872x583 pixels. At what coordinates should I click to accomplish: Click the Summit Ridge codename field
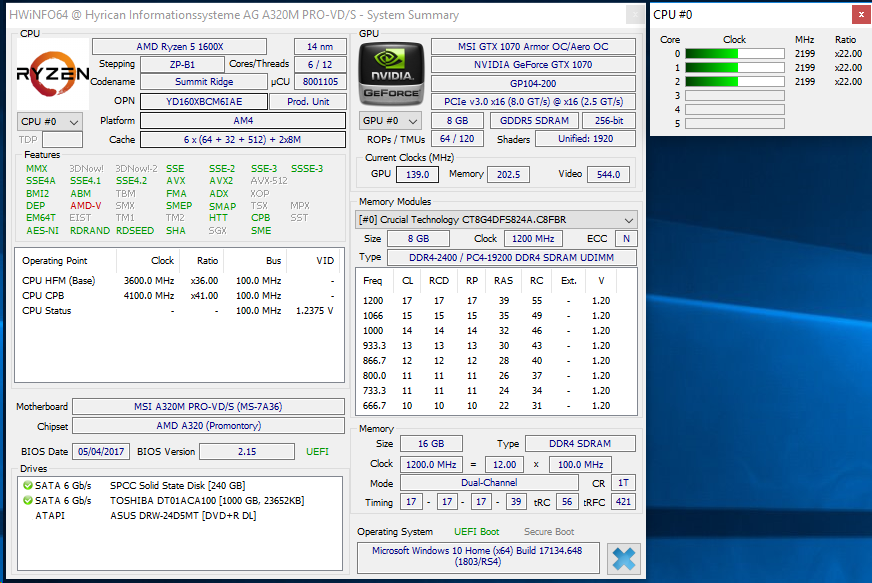click(x=204, y=82)
